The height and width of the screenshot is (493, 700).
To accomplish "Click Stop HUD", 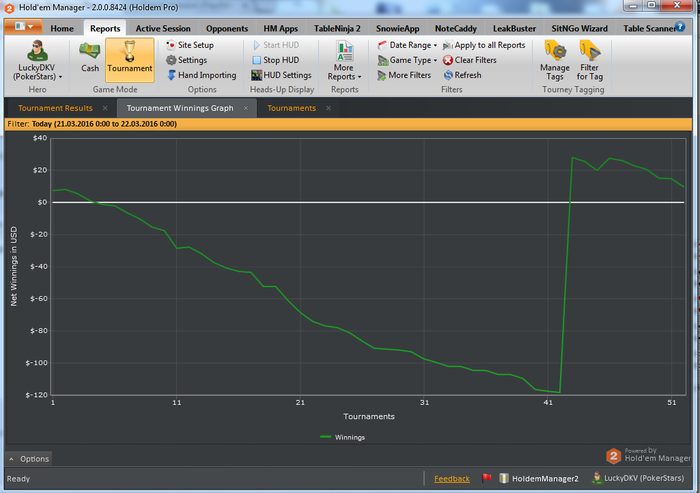I will coord(275,60).
